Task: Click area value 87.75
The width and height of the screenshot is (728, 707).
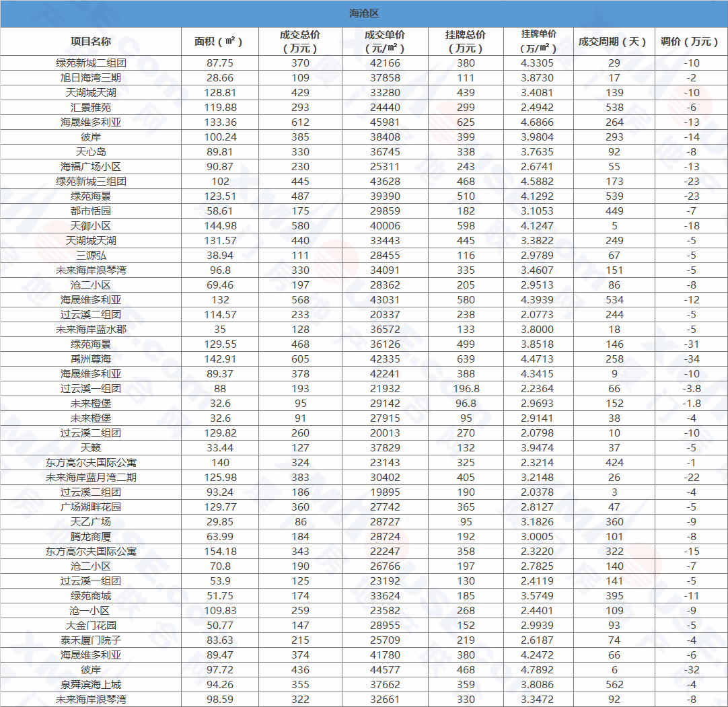Action: coord(220,63)
